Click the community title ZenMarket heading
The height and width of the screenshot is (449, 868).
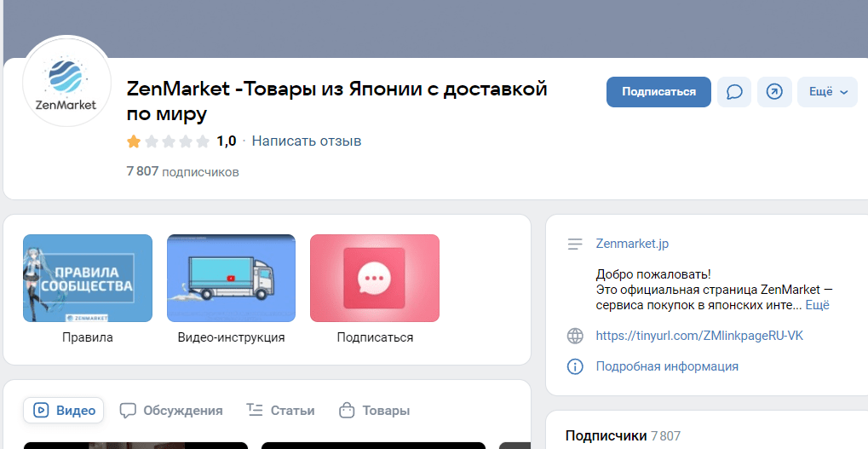(x=336, y=101)
